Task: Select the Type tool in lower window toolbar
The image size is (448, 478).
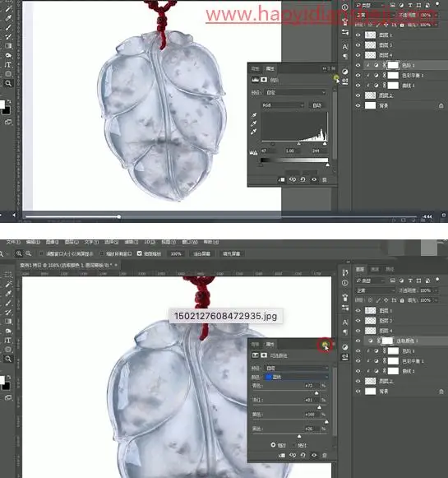Action: click(8, 341)
